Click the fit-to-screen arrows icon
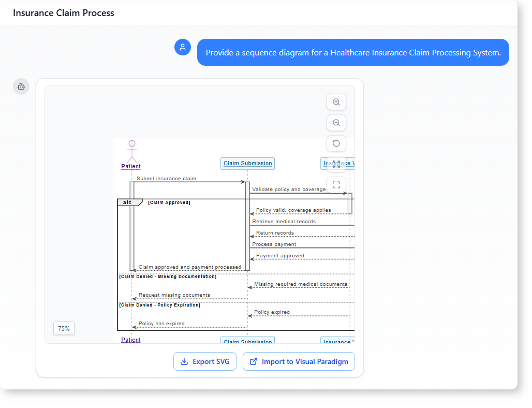This screenshot has height=408, width=532. [x=336, y=164]
